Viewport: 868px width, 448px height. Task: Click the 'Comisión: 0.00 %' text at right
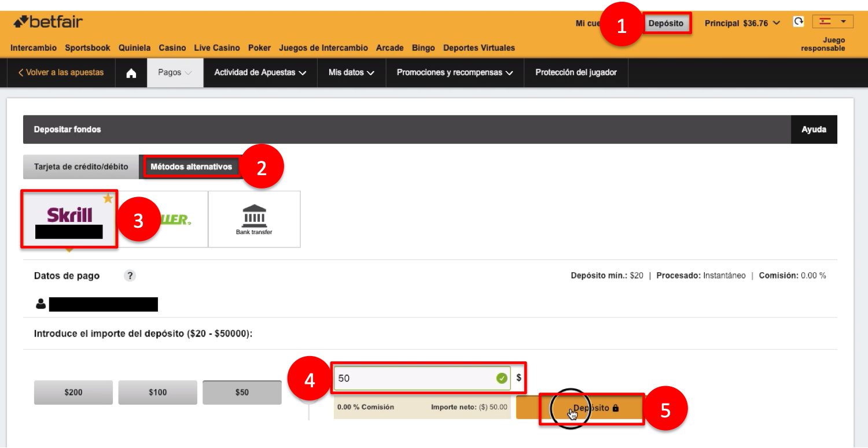pos(792,276)
